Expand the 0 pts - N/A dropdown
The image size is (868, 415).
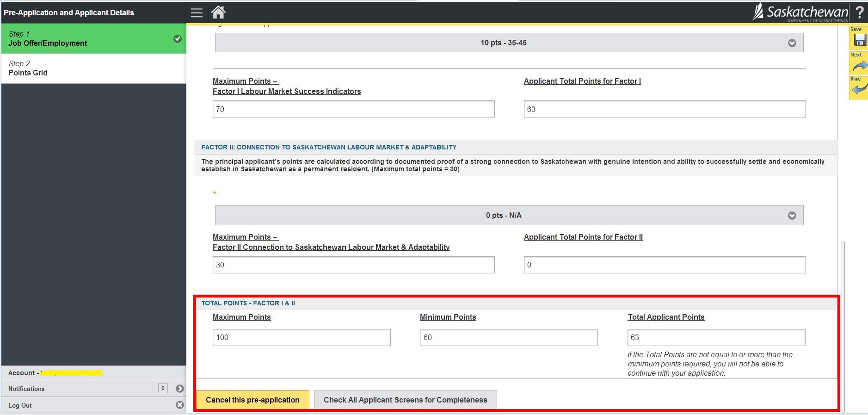click(509, 216)
